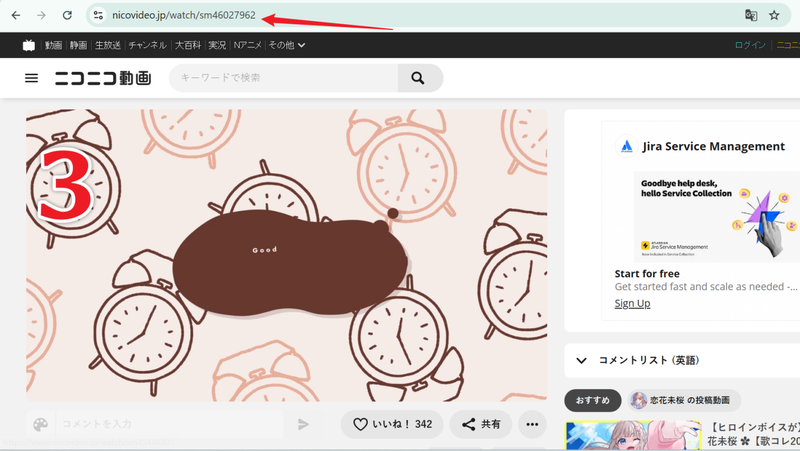Select the 恋花未桜 の投稿動画 tab

click(x=684, y=400)
